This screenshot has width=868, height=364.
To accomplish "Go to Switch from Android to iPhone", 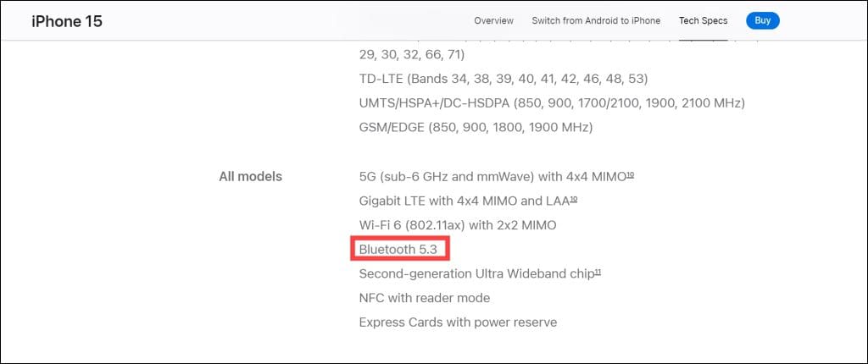I will click(x=596, y=21).
